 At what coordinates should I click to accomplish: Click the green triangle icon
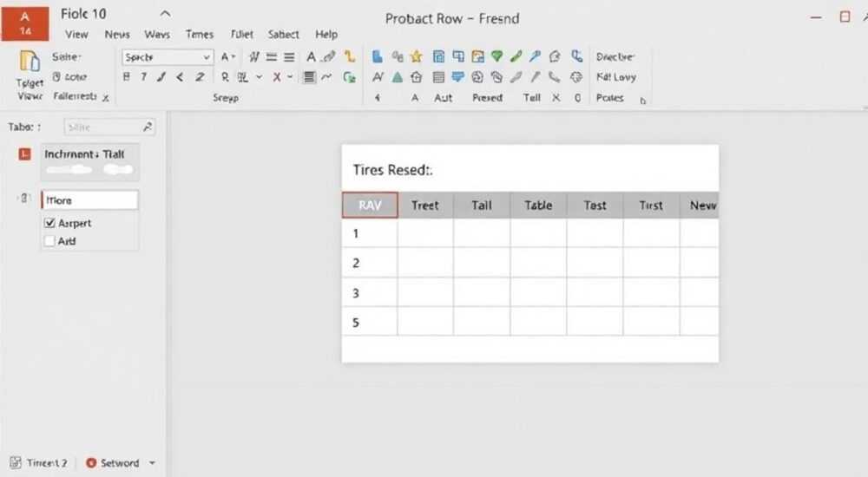[398, 77]
